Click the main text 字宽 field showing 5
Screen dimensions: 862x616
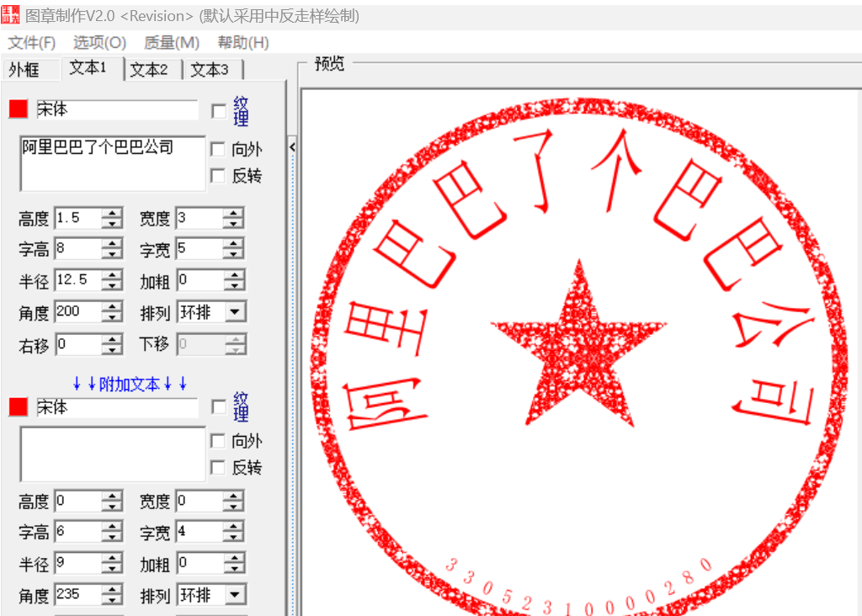(200, 249)
